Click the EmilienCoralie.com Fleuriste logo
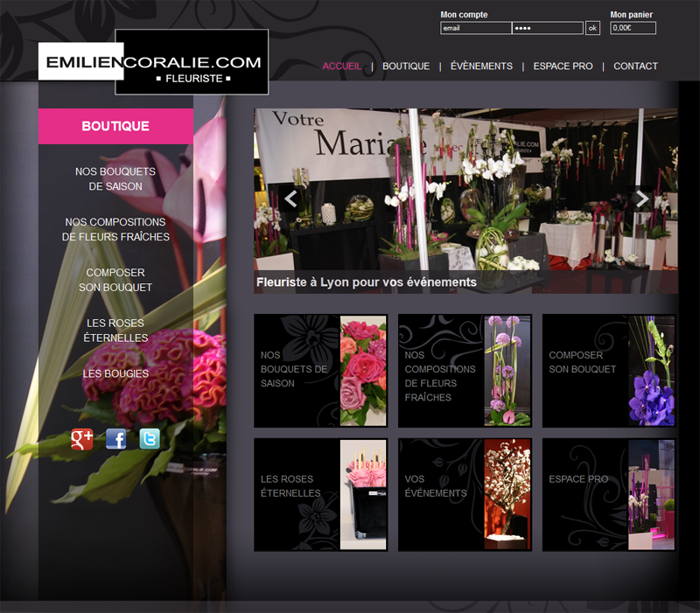This screenshot has height=613, width=700. (153, 62)
